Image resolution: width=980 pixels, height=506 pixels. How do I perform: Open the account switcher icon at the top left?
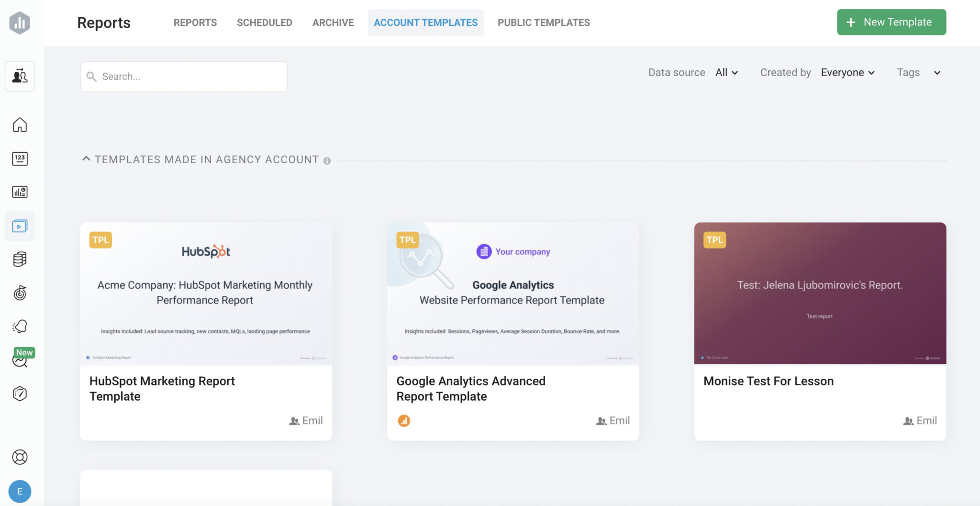[x=20, y=76]
